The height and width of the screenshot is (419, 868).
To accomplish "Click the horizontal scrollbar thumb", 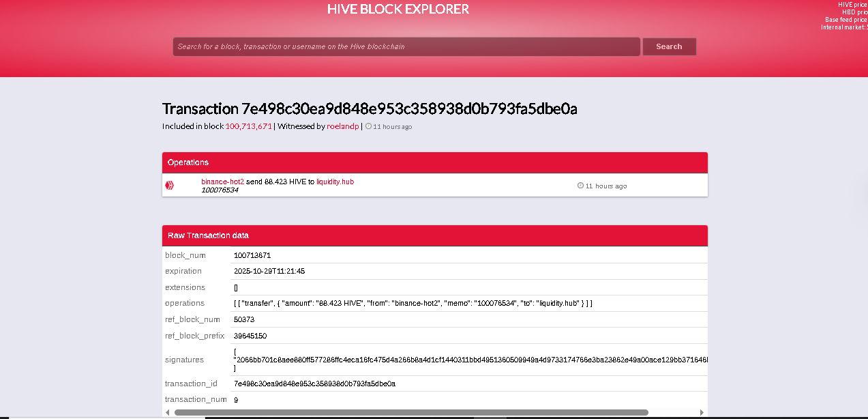I will 411,412.
